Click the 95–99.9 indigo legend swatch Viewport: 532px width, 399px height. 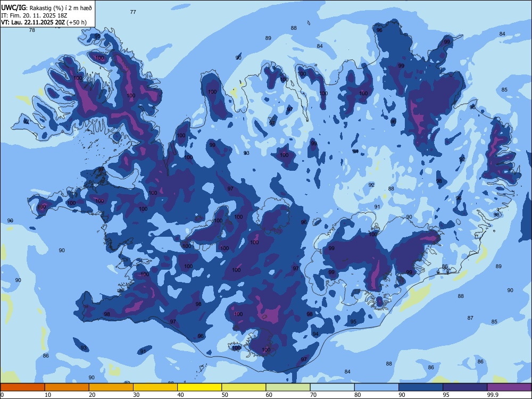[465, 387]
